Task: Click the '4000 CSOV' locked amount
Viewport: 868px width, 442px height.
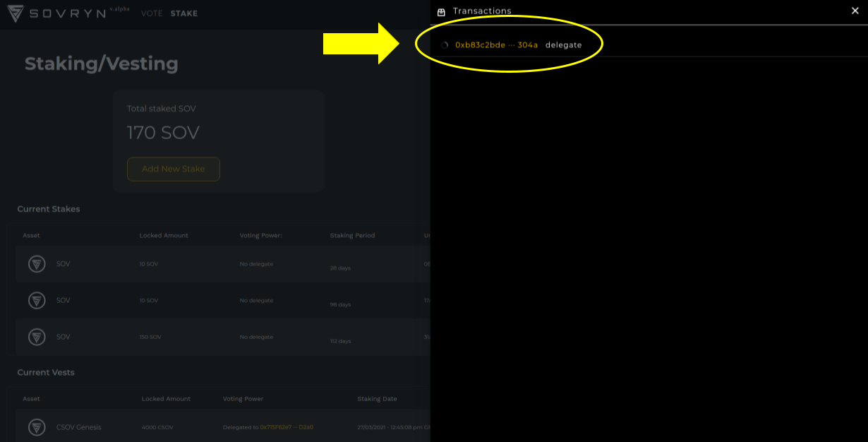Action: click(x=158, y=427)
